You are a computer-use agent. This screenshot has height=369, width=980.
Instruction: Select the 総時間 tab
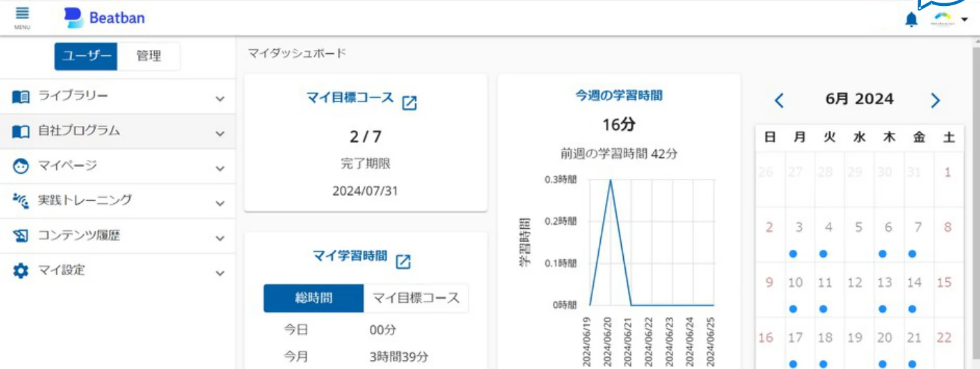tap(314, 298)
